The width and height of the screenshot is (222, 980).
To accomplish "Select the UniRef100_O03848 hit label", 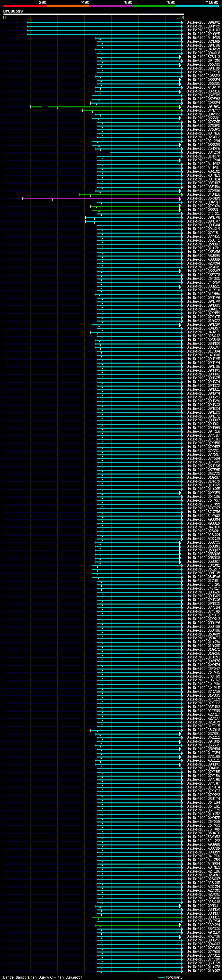I will [x=203, y=340].
